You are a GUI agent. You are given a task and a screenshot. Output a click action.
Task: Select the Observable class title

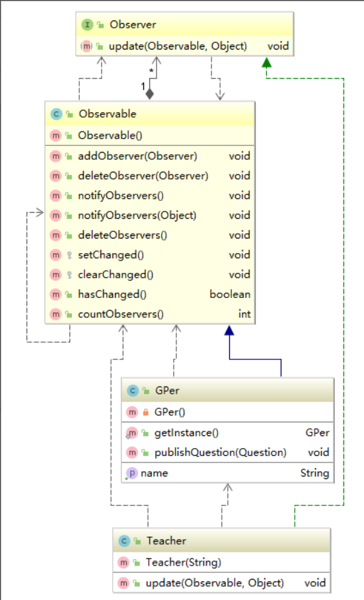coord(108,114)
